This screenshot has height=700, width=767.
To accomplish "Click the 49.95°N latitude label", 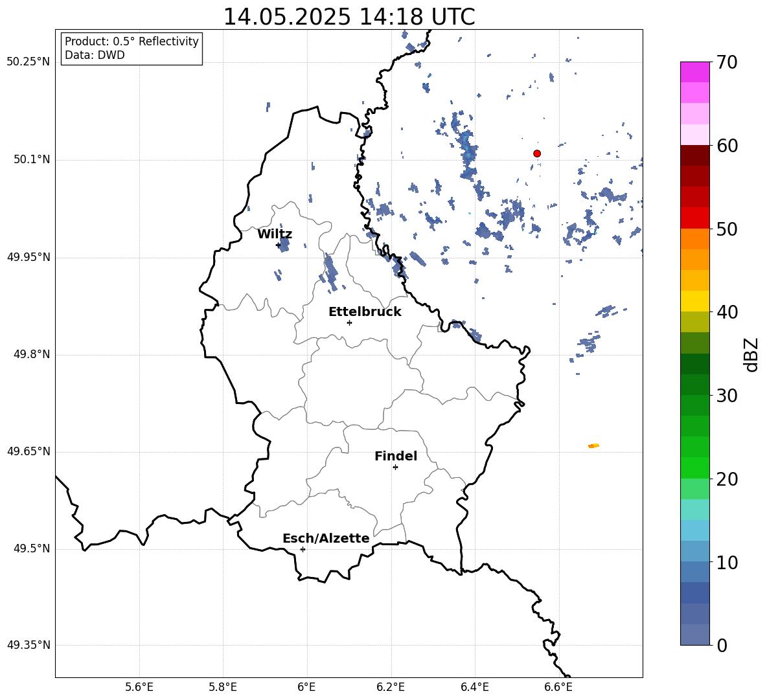I will pos(29,257).
